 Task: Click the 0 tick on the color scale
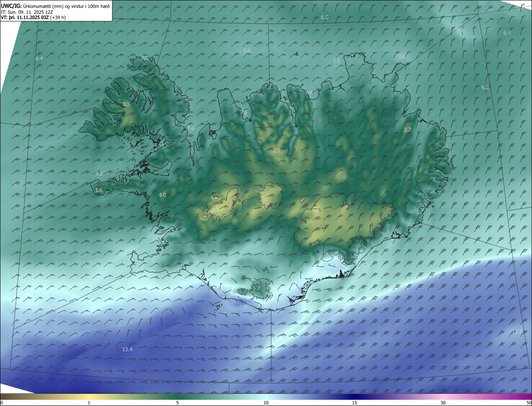click(x=2, y=403)
